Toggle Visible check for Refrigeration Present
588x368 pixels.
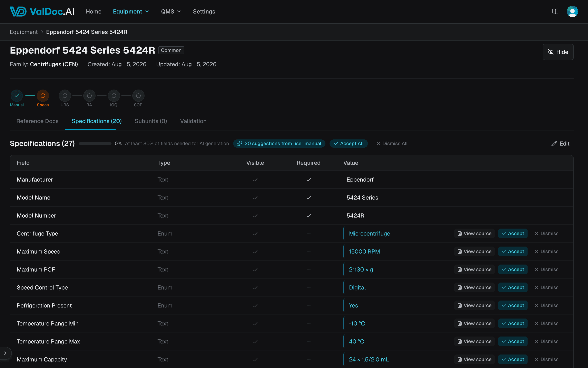[255, 306]
